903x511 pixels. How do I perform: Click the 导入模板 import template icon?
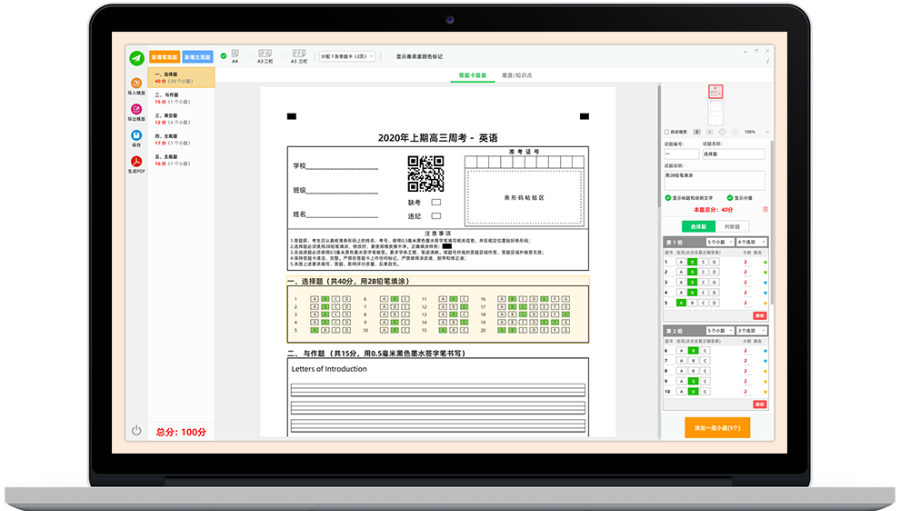136,84
